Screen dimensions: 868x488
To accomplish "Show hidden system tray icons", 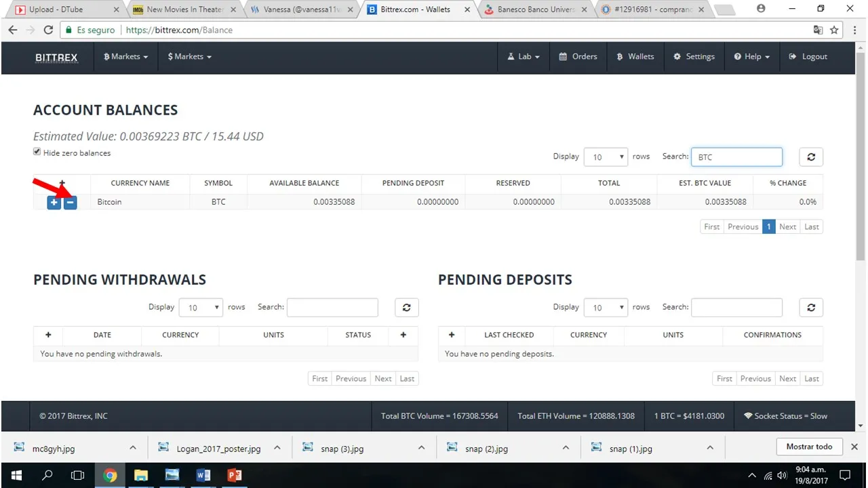I will pyautogui.click(x=751, y=475).
